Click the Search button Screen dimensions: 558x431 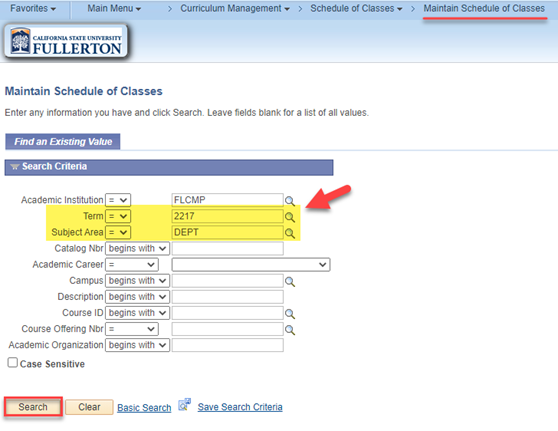tap(33, 407)
